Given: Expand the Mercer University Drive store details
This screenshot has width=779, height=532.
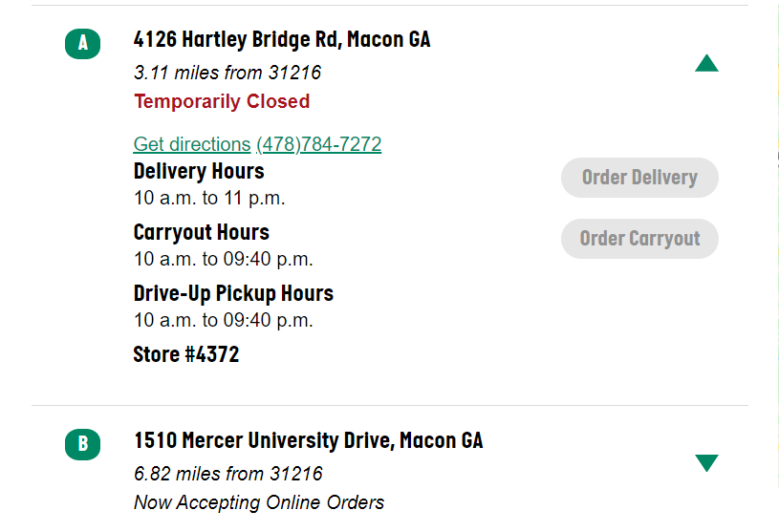Looking at the screenshot, I should 706,463.
